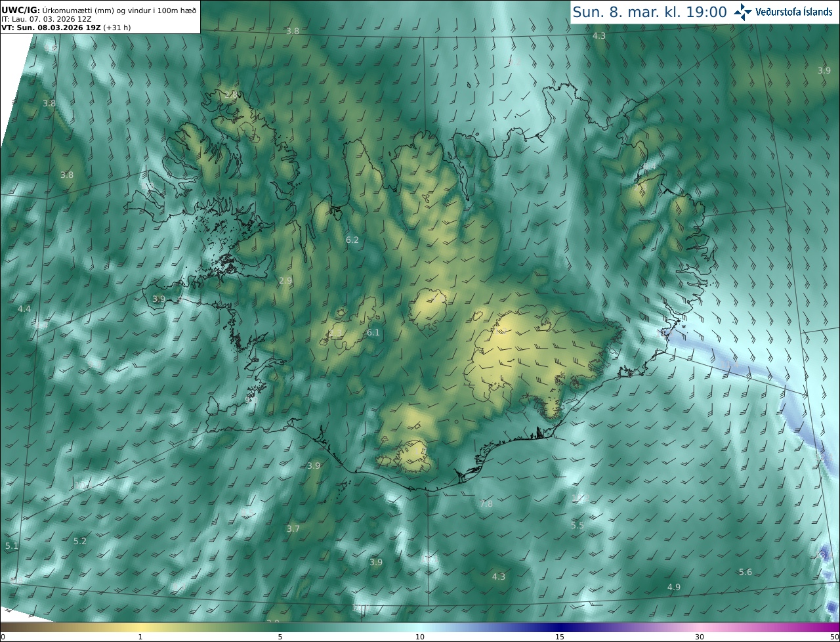This screenshot has height=642, width=840.
Task: Click the 2.9 value in west Iceland
Action: point(285,280)
